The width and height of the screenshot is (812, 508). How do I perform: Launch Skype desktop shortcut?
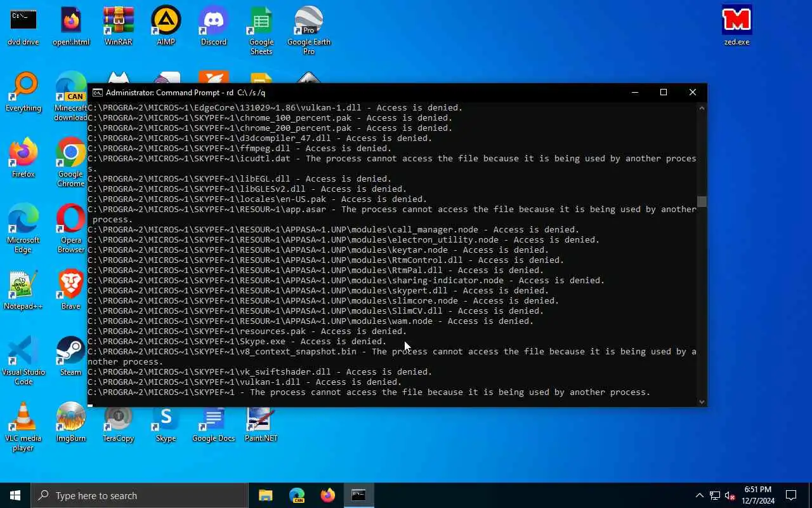pyautogui.click(x=166, y=423)
